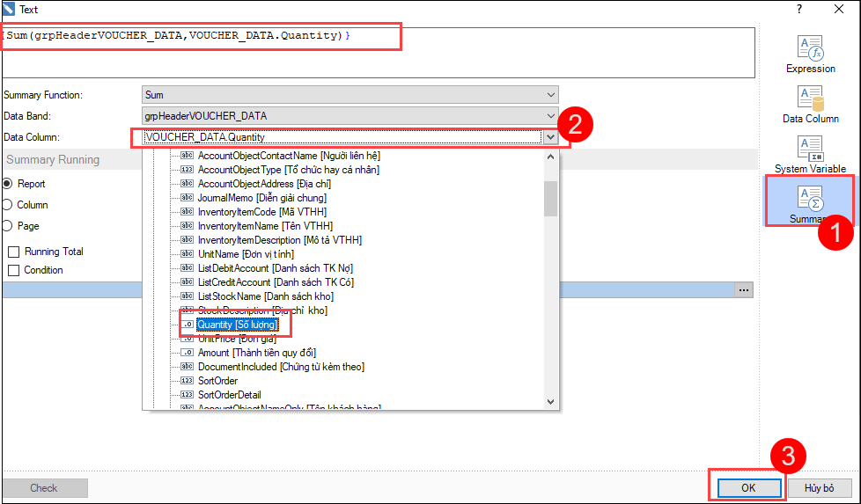
Task: Select the Page radio option
Action: pos(8,226)
